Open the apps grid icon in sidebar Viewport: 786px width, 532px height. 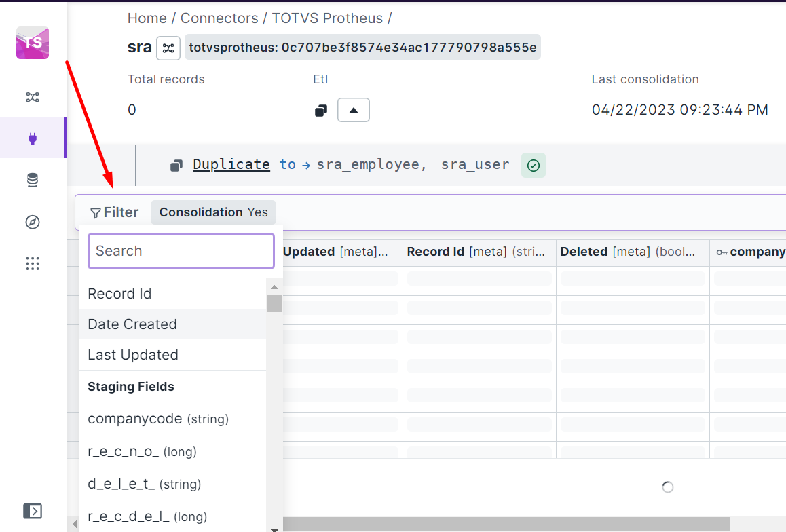click(x=33, y=264)
